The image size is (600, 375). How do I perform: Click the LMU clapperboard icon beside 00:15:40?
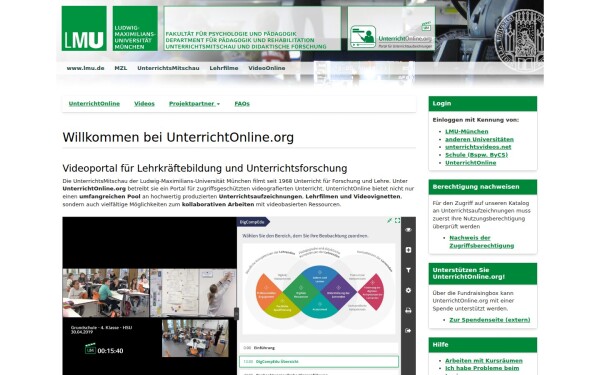point(90,349)
